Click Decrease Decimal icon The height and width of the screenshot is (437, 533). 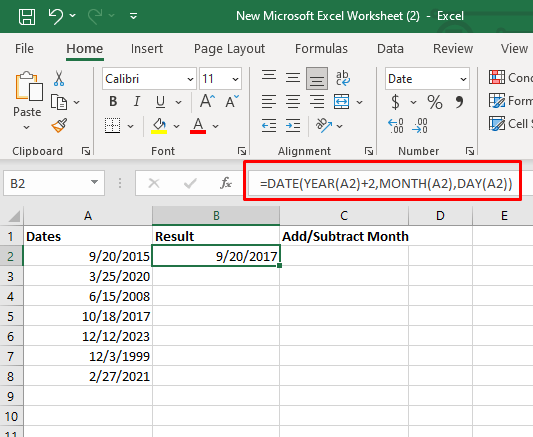(x=420, y=126)
